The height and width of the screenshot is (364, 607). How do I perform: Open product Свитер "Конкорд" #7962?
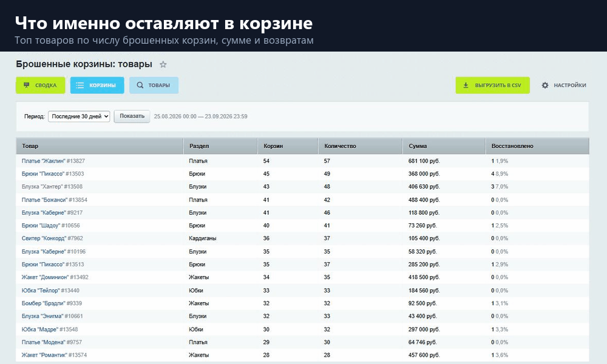(x=52, y=238)
